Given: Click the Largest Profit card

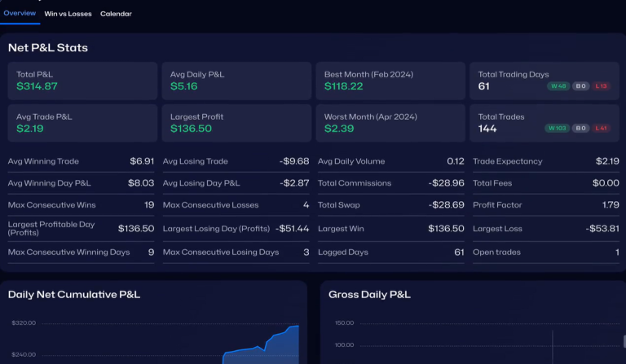Looking at the screenshot, I should 236,123.
